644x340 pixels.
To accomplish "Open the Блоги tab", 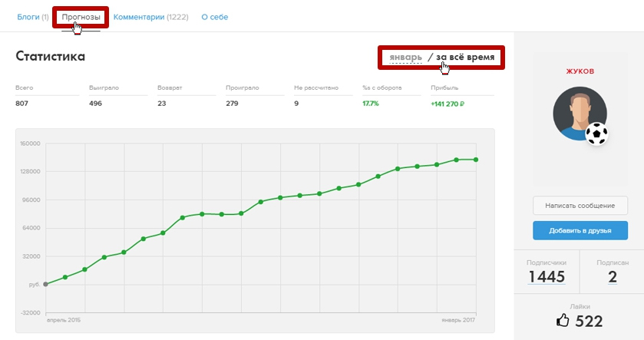I will tap(33, 17).
